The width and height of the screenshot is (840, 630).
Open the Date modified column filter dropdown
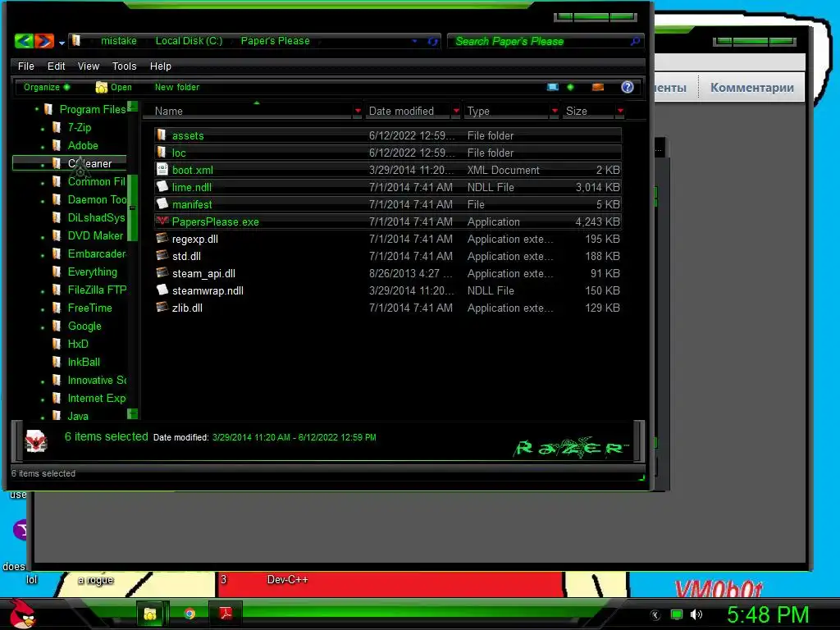pos(456,111)
